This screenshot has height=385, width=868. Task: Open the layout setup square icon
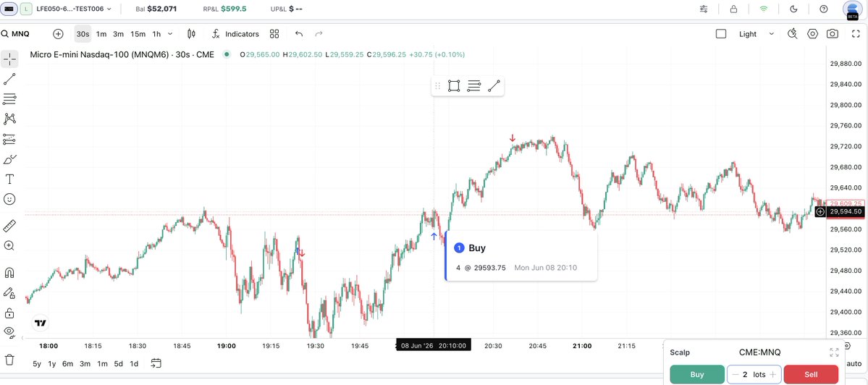point(721,34)
